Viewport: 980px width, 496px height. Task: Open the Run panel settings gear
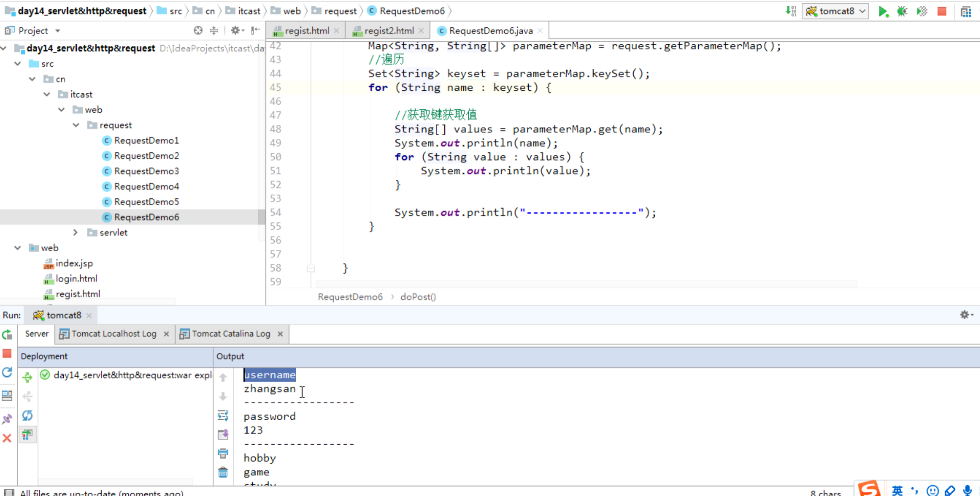tap(965, 315)
